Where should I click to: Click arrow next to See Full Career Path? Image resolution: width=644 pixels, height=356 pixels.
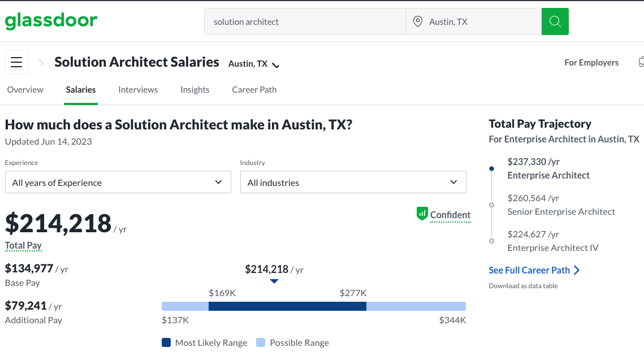click(x=577, y=270)
